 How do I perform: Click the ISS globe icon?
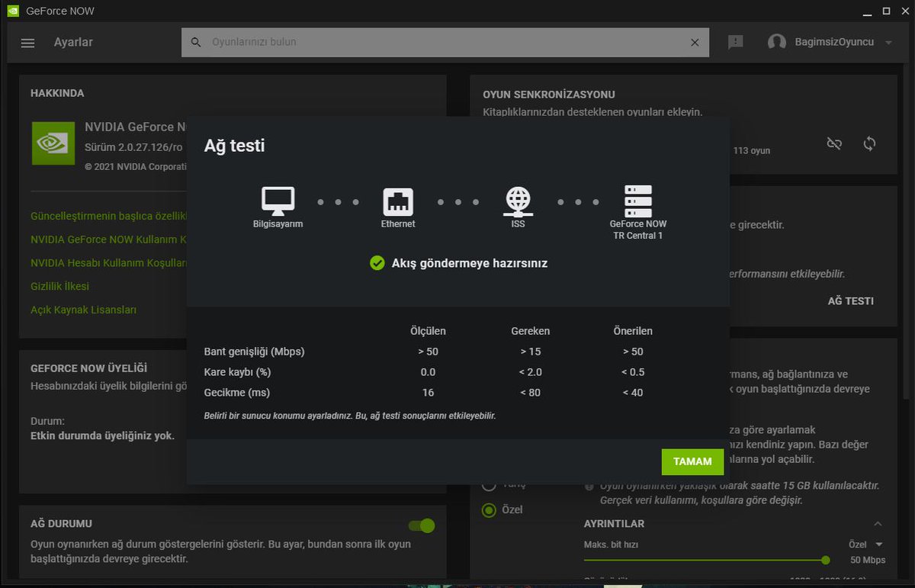click(518, 202)
